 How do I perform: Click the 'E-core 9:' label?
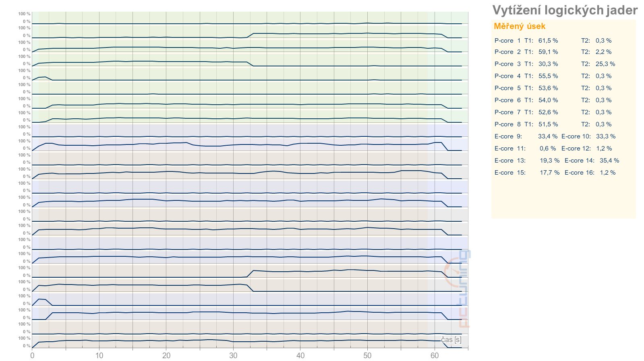[x=508, y=136]
